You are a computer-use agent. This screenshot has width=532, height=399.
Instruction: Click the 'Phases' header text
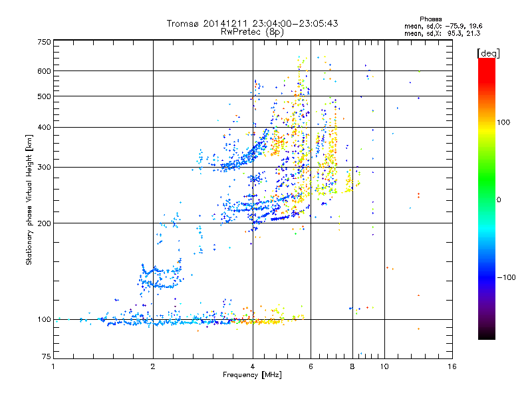[430, 19]
